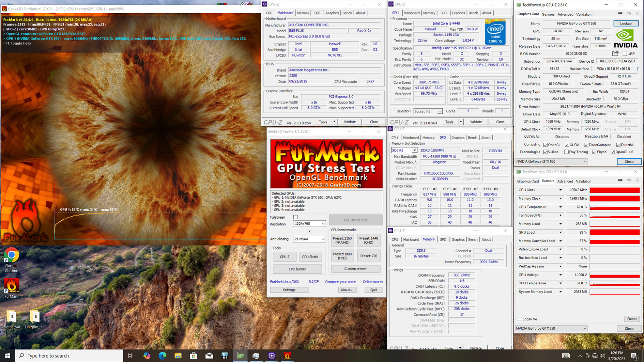
Task: Click the Lookup button in GPU-Z
Action: [x=626, y=23]
